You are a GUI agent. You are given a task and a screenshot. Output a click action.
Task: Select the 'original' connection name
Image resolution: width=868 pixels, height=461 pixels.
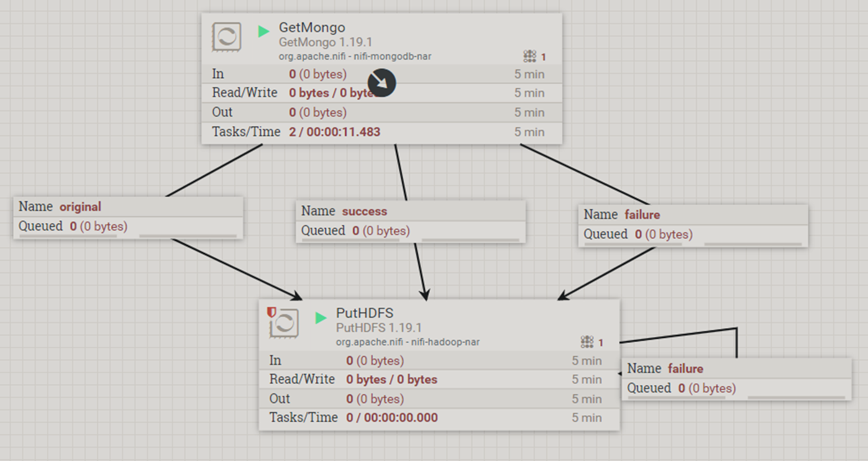click(80, 207)
